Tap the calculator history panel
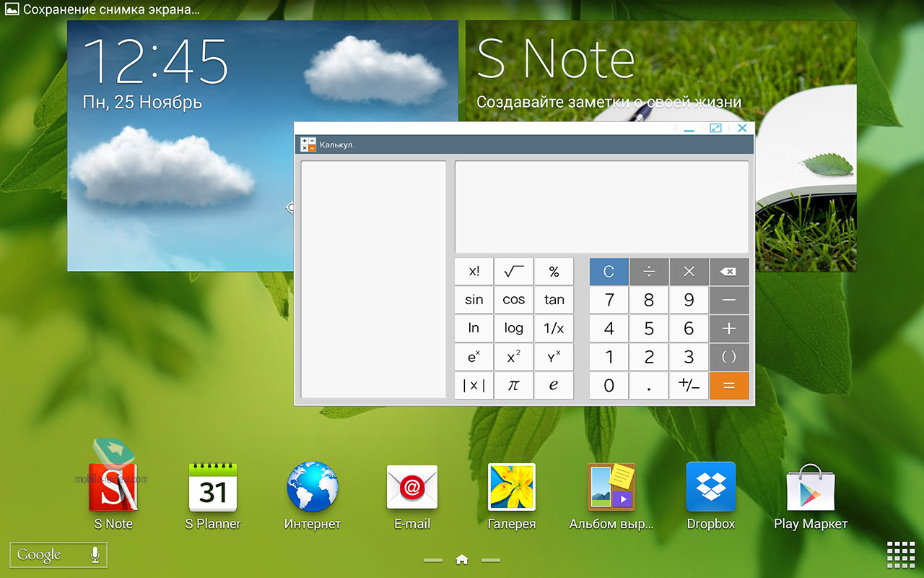The height and width of the screenshot is (578, 924). pos(374,280)
